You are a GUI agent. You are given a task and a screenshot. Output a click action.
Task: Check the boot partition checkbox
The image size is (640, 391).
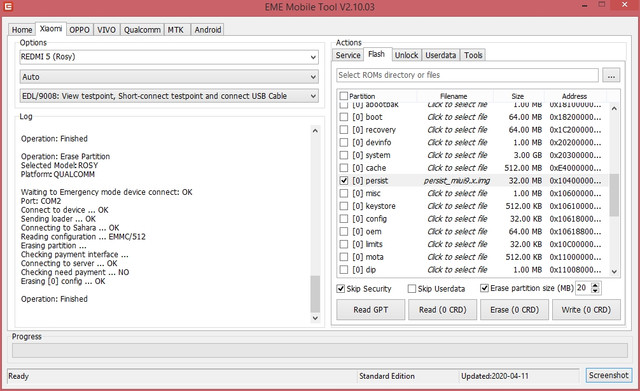344,117
